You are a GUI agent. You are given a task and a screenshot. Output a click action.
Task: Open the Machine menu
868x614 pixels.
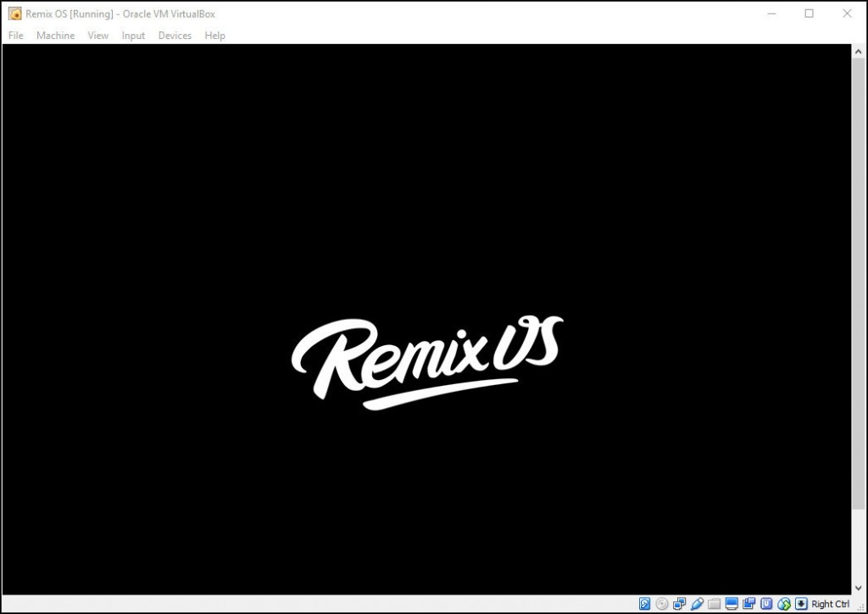tap(55, 36)
